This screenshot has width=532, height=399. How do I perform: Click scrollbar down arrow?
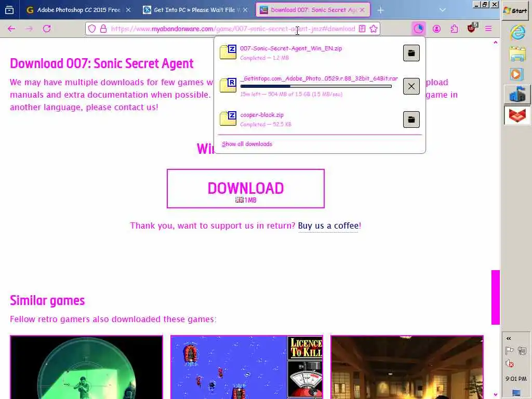point(495,395)
